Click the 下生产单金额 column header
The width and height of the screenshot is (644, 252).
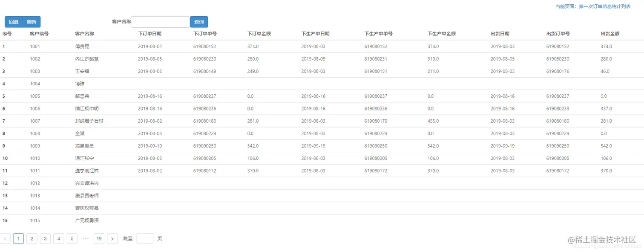[x=442, y=34]
